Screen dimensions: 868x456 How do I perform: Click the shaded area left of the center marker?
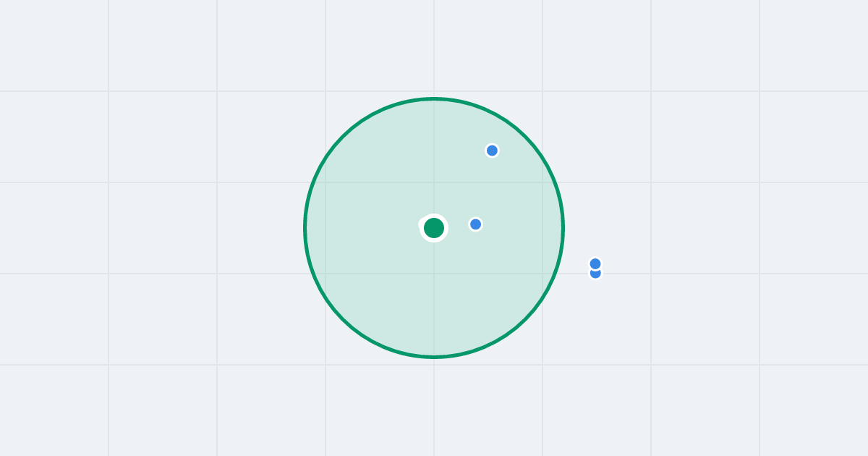362,228
